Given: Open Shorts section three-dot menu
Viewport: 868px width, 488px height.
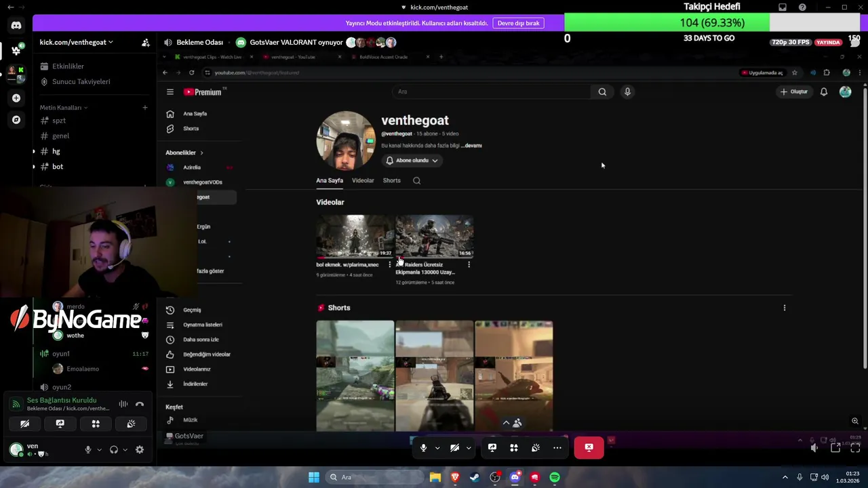Looking at the screenshot, I should (785, 308).
